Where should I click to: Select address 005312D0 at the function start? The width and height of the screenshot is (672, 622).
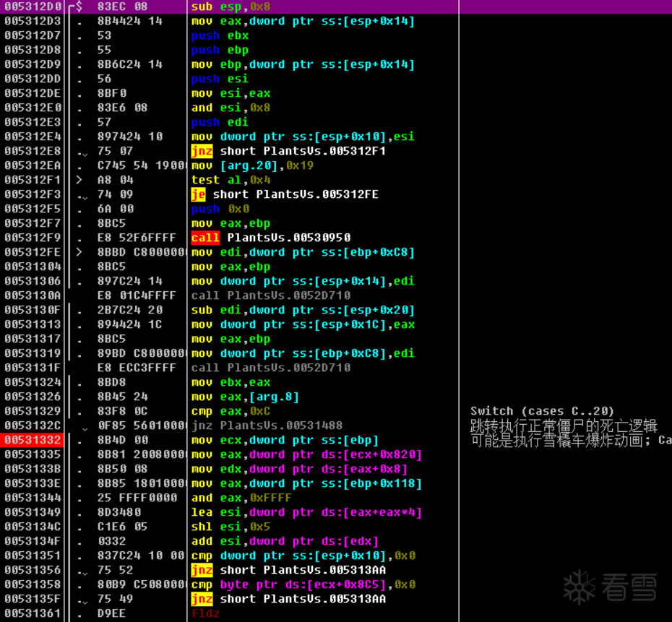pos(33,7)
